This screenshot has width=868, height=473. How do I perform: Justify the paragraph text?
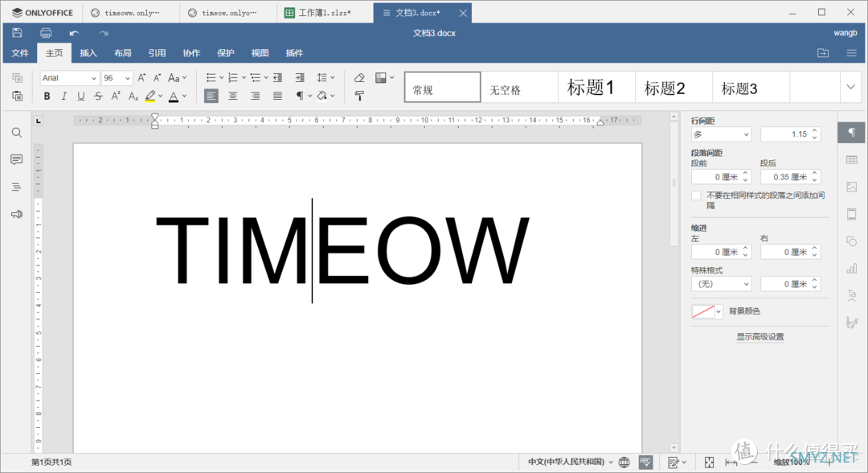coord(277,96)
